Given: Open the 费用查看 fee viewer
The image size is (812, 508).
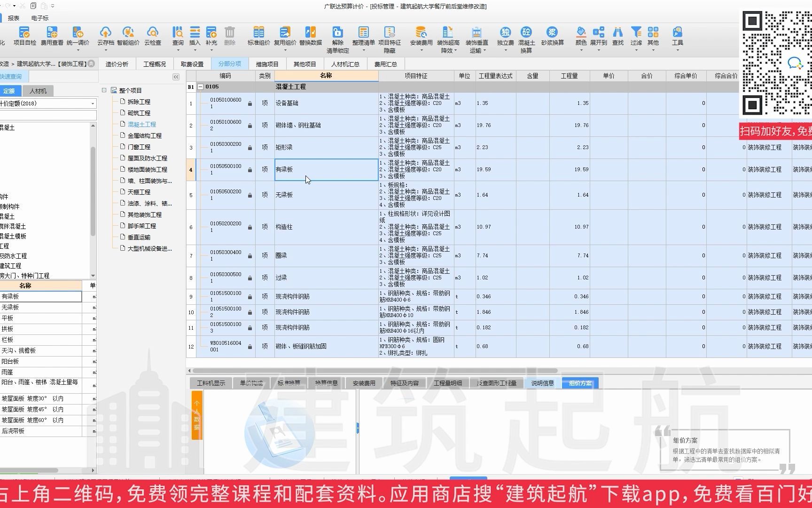Looking at the screenshot, I should 52,36.
